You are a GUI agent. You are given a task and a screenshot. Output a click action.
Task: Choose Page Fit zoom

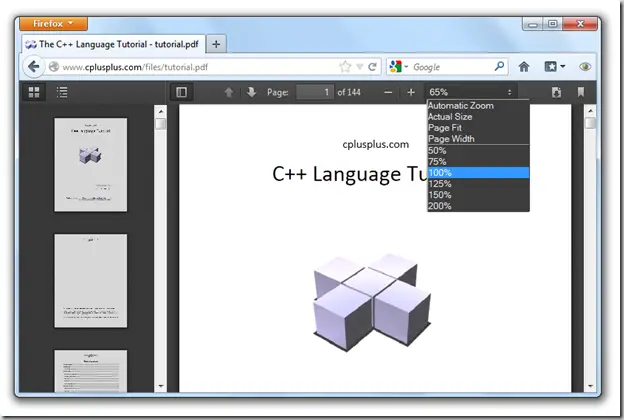478,128
